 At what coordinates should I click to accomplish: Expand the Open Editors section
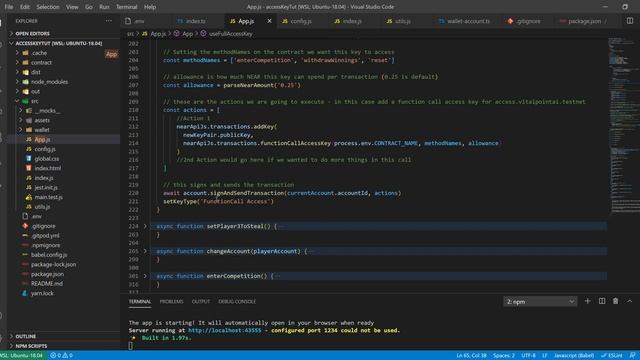coord(32,33)
